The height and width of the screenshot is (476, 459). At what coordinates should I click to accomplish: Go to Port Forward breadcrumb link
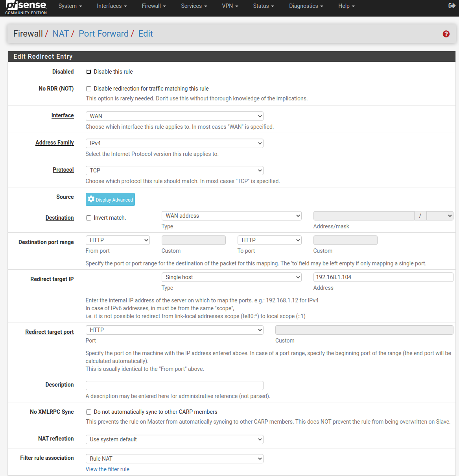(x=103, y=34)
